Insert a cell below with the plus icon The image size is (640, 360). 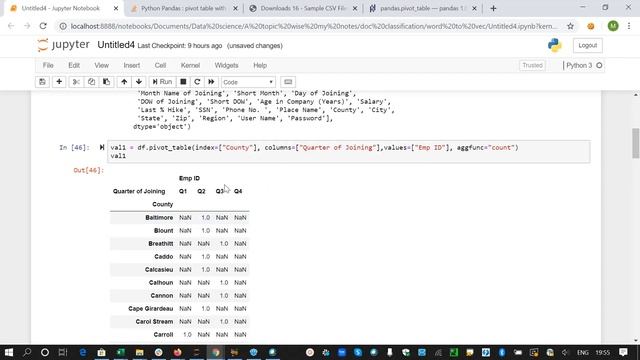coord(59,82)
